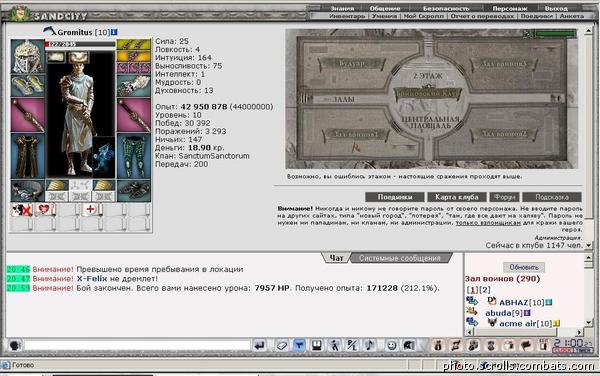
Task: Click main panel scrollbar up arrow
Action: coord(589,31)
